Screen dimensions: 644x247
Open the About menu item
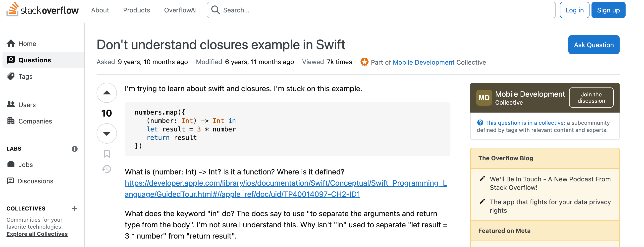[x=100, y=10]
